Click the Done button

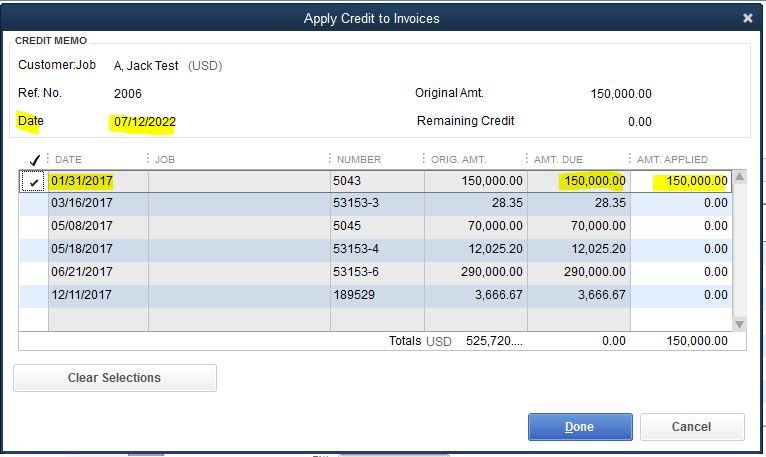(580, 427)
